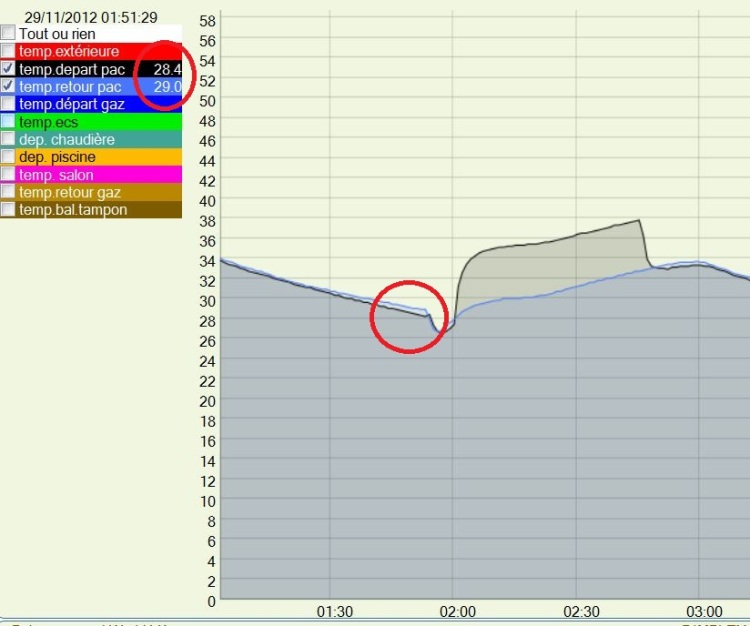This screenshot has height=626, width=750.
Task: Disable the temp.retour pac checkbox
Action: point(9,87)
